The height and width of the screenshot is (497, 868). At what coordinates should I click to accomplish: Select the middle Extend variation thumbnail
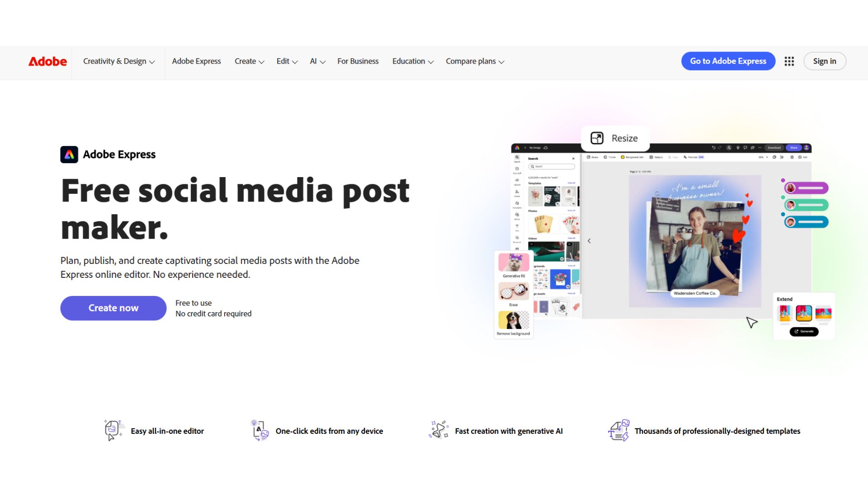[x=804, y=313]
